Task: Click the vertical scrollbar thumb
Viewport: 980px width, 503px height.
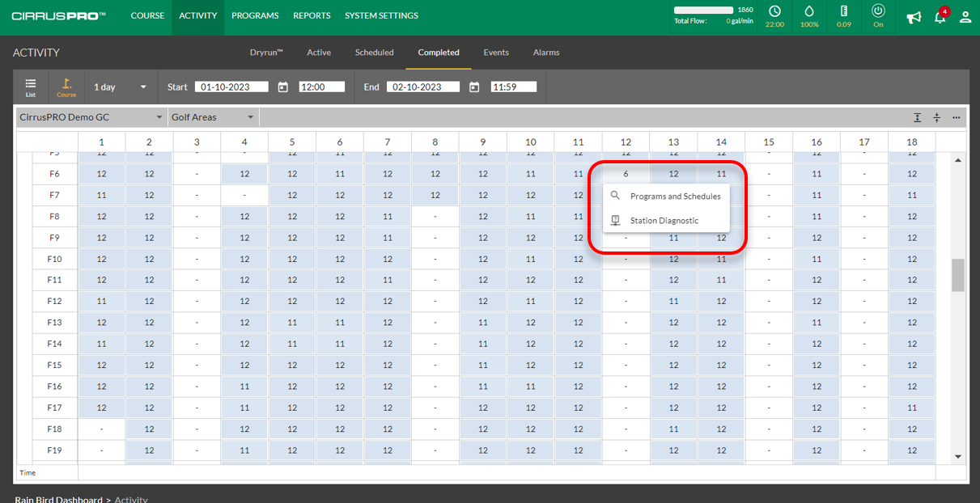Action: coord(958,275)
